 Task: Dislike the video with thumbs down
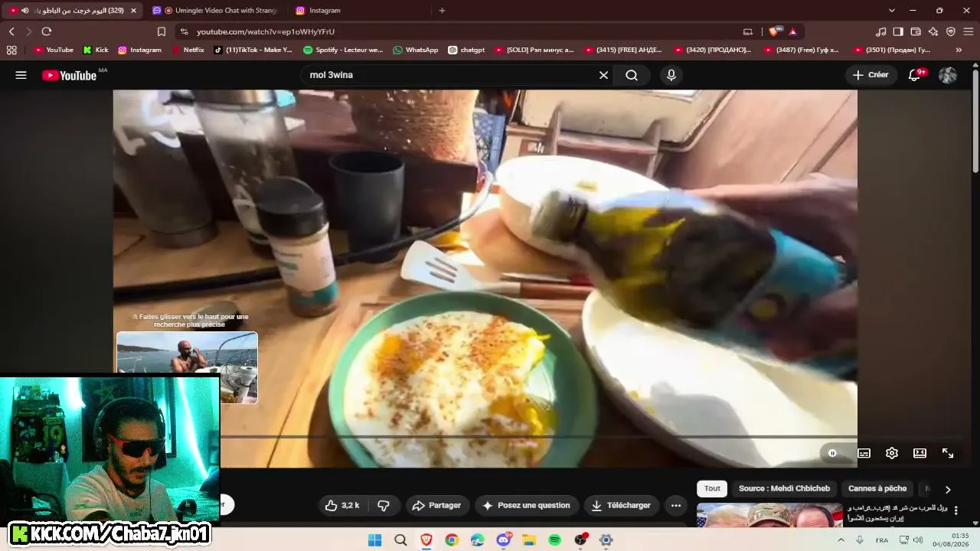[x=384, y=505]
